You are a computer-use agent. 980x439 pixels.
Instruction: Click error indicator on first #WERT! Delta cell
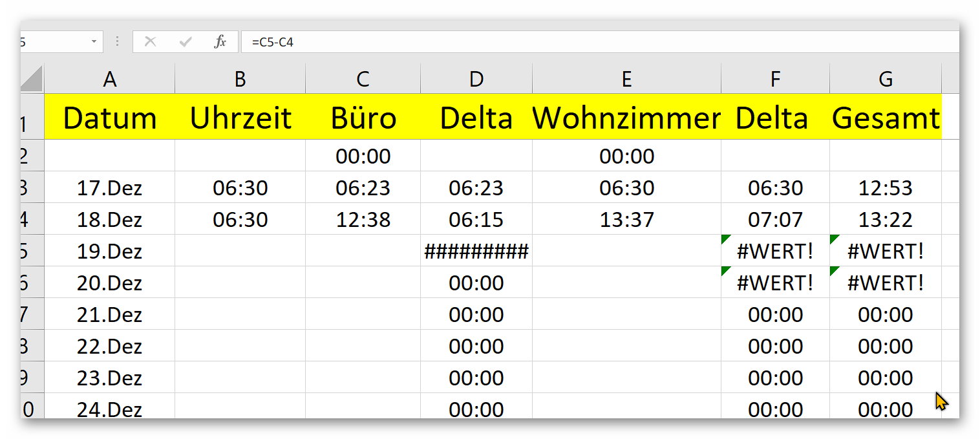click(726, 240)
